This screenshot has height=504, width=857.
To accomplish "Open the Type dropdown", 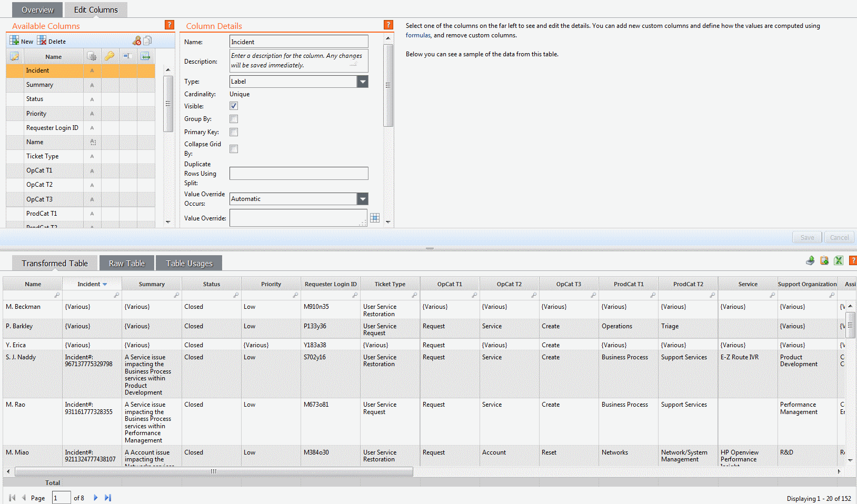I will [x=363, y=82].
